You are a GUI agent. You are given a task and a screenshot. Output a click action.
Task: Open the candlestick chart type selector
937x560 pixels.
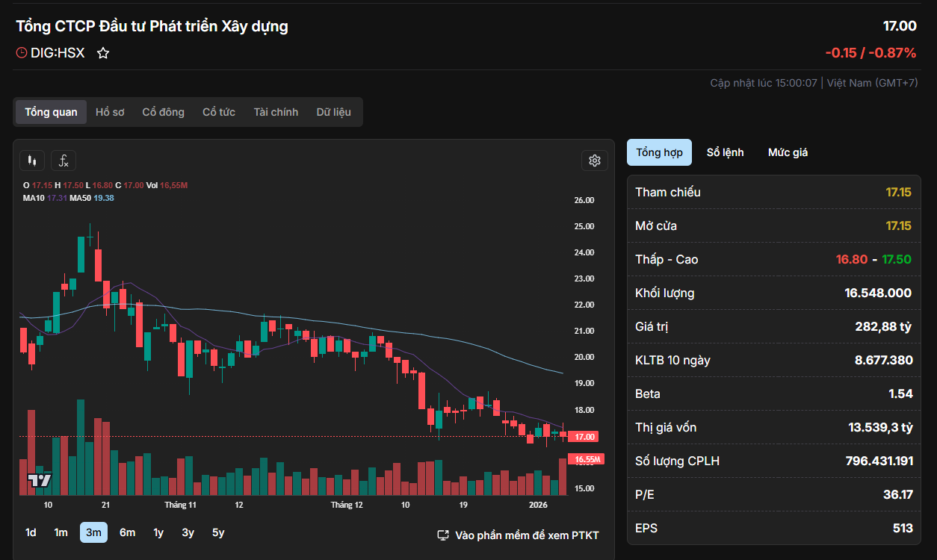32,161
